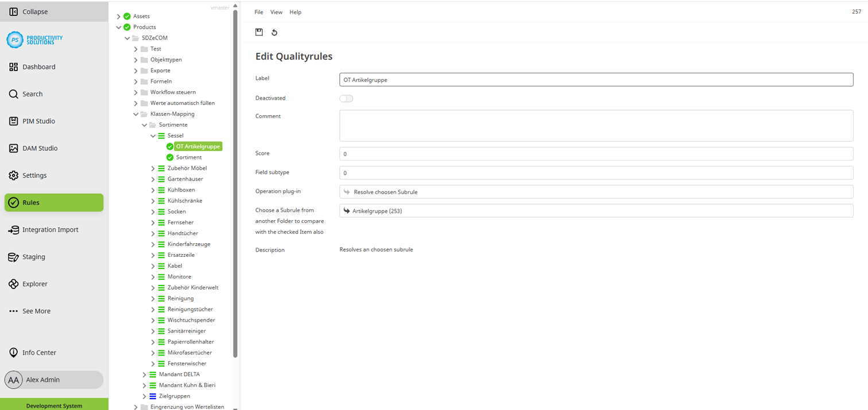Click the reset undo arrow icon

274,33
